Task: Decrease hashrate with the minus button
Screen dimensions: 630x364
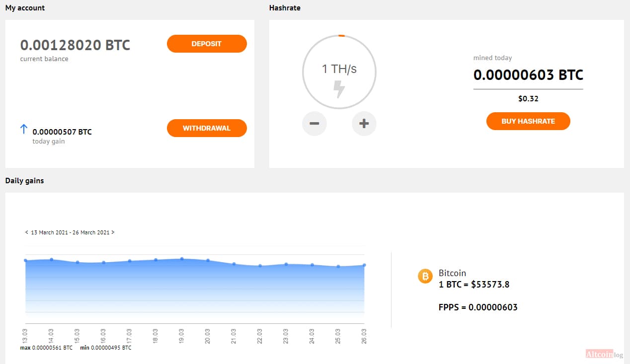Action: 315,124
